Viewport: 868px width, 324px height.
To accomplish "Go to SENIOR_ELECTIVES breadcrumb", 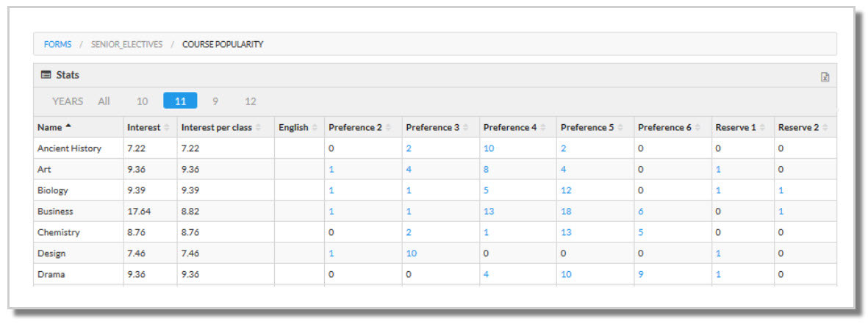I will (126, 44).
